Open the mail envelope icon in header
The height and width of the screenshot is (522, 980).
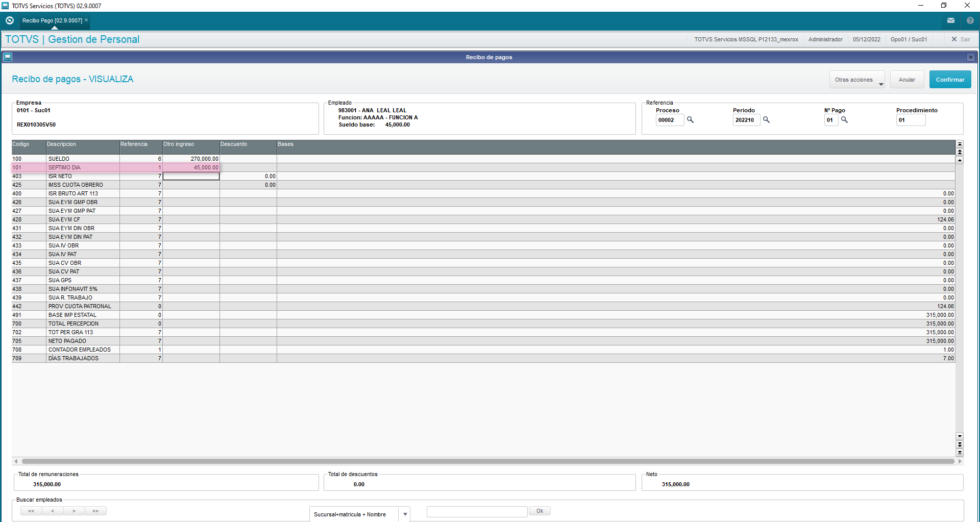[x=951, y=20]
